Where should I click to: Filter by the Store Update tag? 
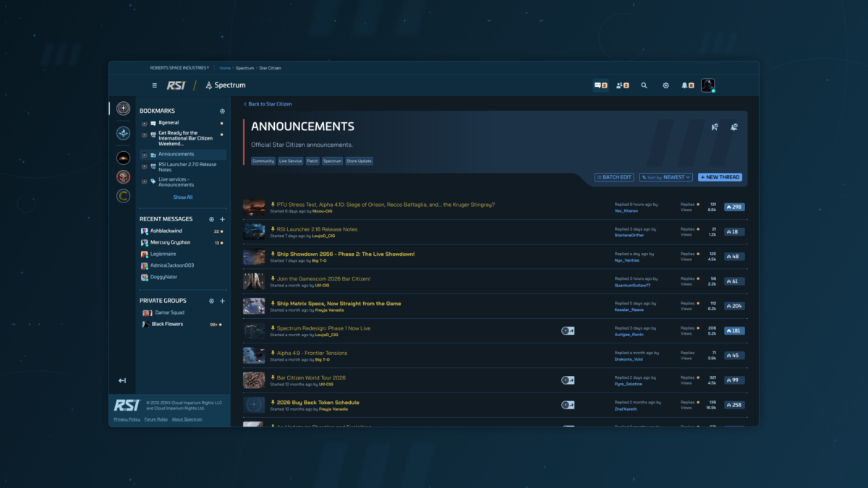359,161
